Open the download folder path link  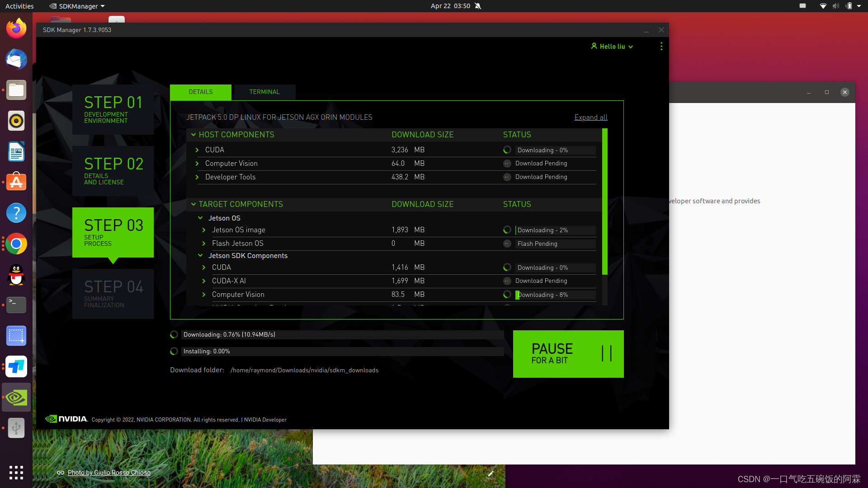click(x=304, y=370)
